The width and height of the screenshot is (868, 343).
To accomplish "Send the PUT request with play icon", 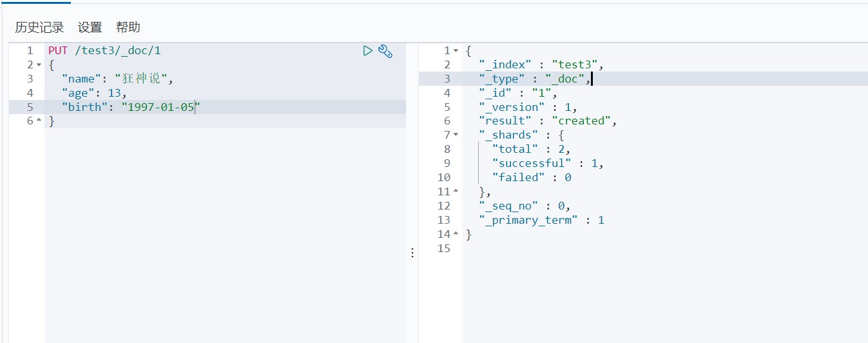I will 367,51.
